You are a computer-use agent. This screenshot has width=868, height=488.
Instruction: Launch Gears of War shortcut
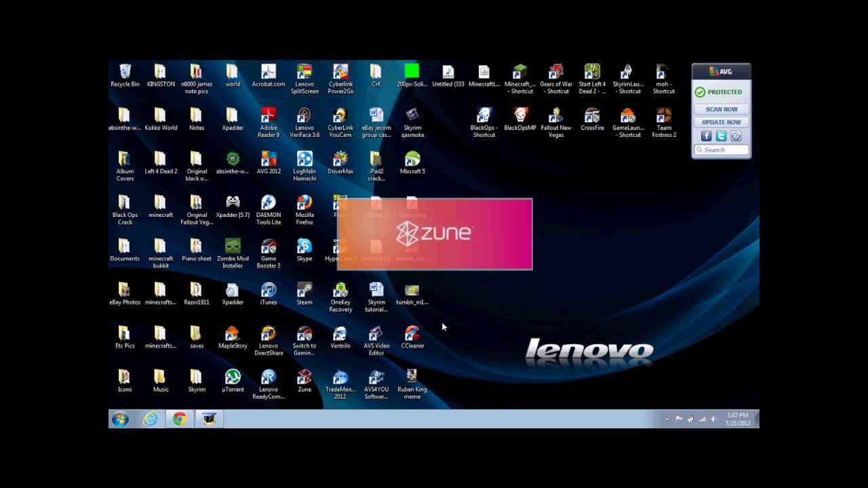[556, 79]
